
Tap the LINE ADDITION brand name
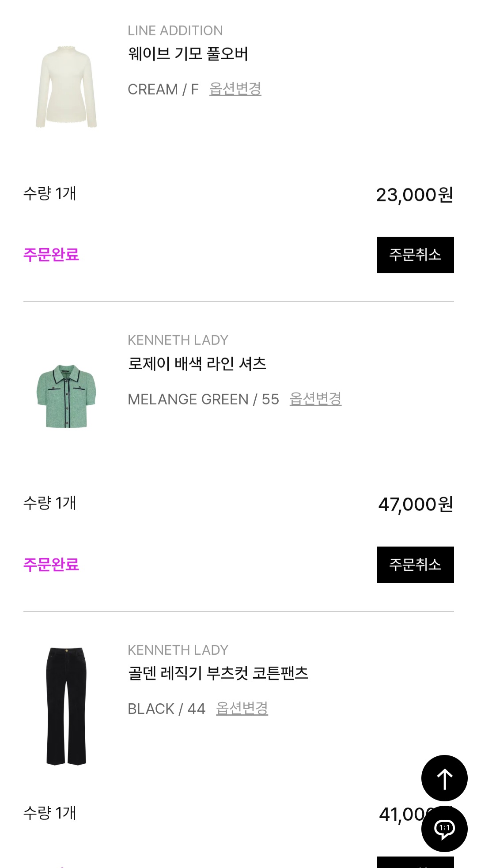point(175,30)
